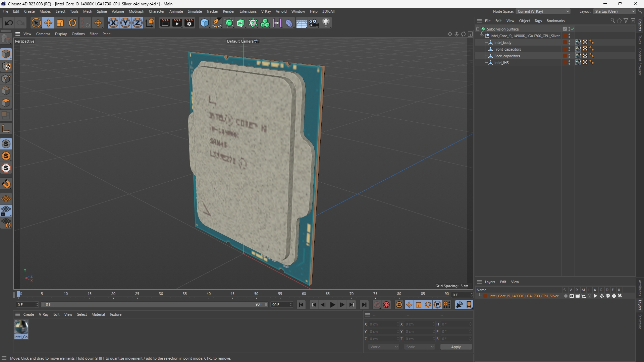The width and height of the screenshot is (644, 362).
Task: Click the Undo arrow icon
Action: pyautogui.click(x=9, y=23)
